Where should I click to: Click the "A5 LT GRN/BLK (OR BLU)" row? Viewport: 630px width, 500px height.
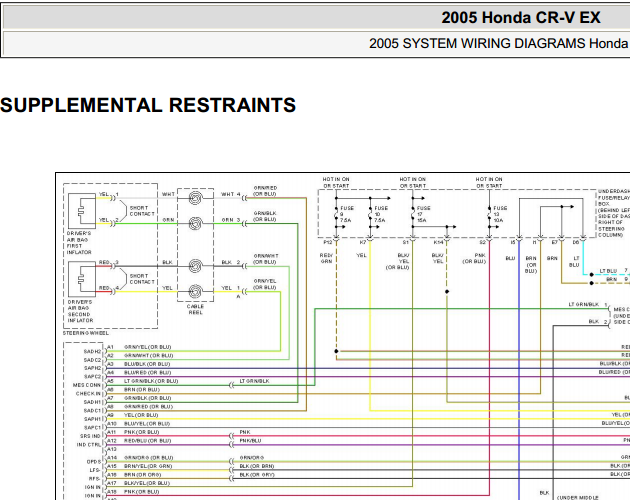[143, 381]
